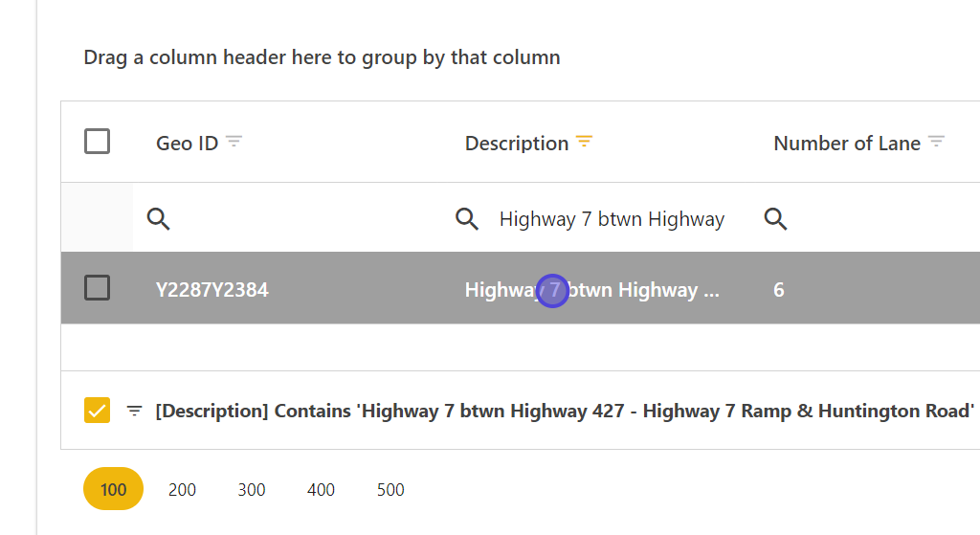Disable the applied Description filter checkbox

(x=97, y=411)
